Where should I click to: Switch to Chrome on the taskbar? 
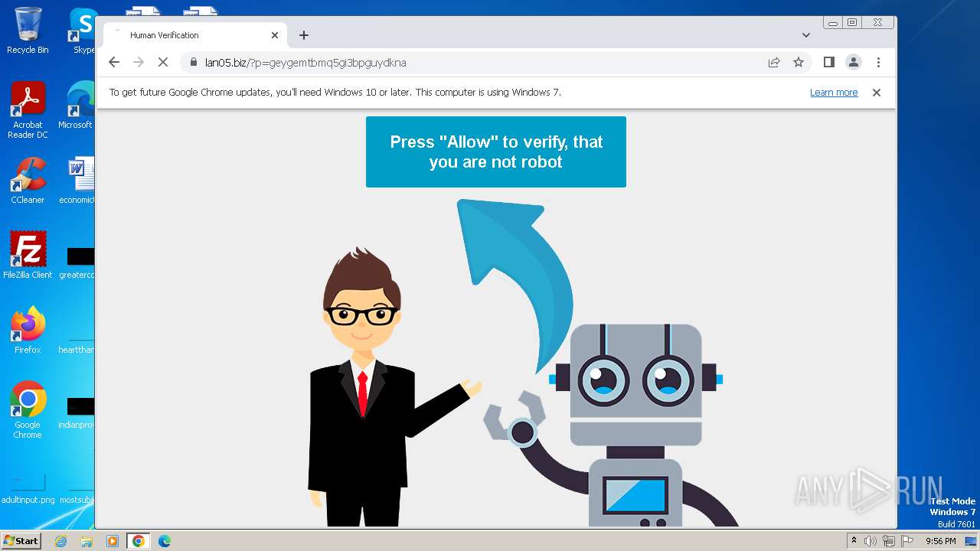[138, 541]
